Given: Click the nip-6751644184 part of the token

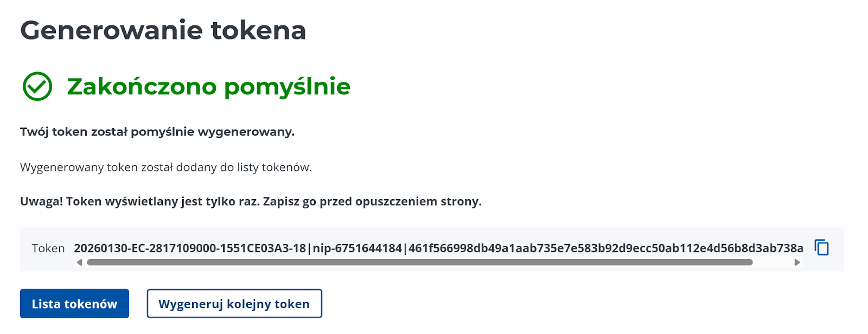Looking at the screenshot, I should [x=358, y=248].
